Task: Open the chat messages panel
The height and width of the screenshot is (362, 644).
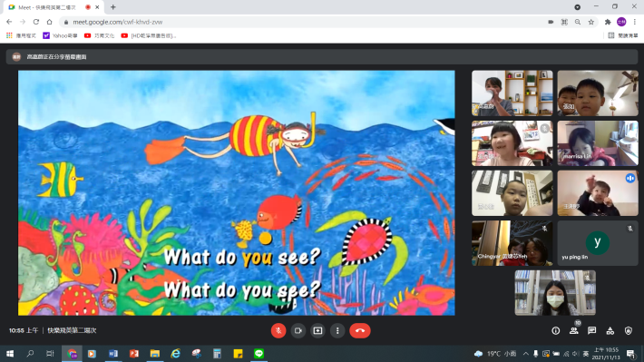Action: tap(591, 331)
